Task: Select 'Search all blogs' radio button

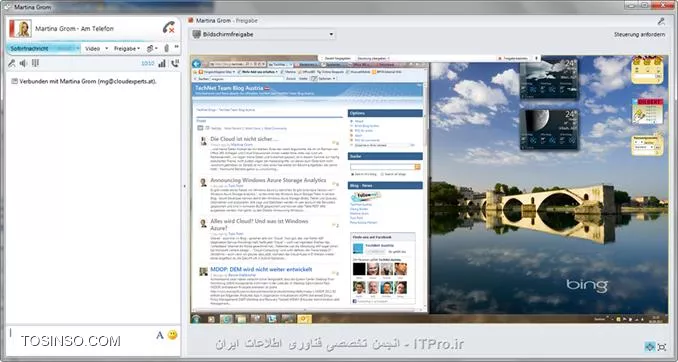Action: pos(382,174)
